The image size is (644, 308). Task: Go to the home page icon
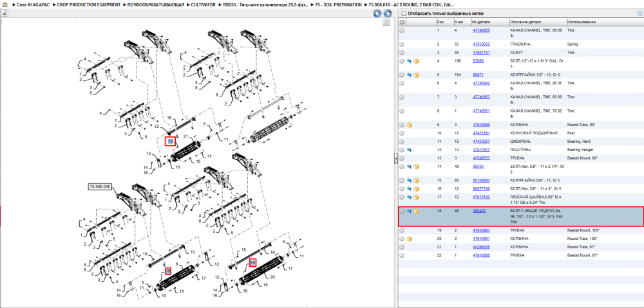(x=5, y=5)
